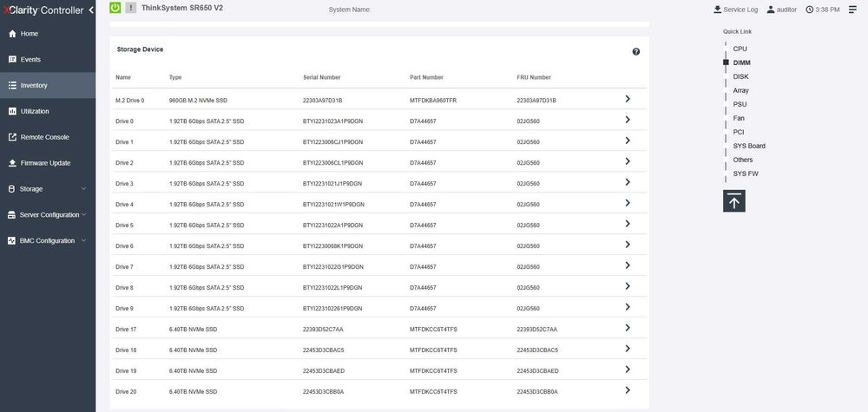This screenshot has width=868, height=412.
Task: Click the green power status icon
Action: (115, 8)
